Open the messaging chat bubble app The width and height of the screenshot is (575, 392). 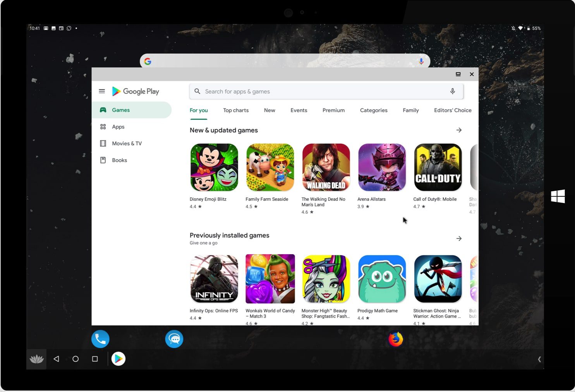[174, 339]
